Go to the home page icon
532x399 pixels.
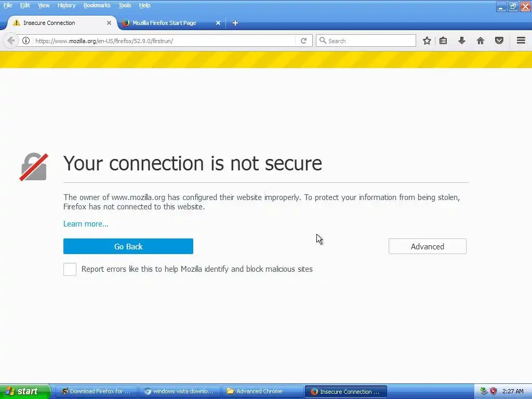pos(481,41)
